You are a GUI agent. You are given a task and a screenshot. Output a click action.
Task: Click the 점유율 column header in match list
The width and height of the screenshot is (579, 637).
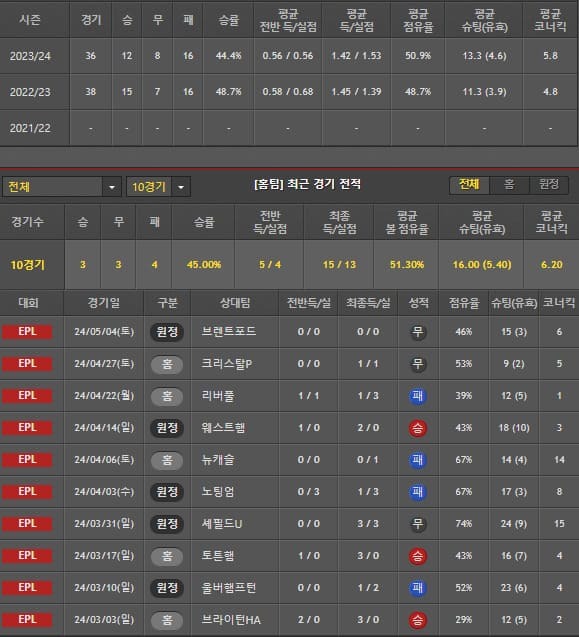tap(464, 303)
